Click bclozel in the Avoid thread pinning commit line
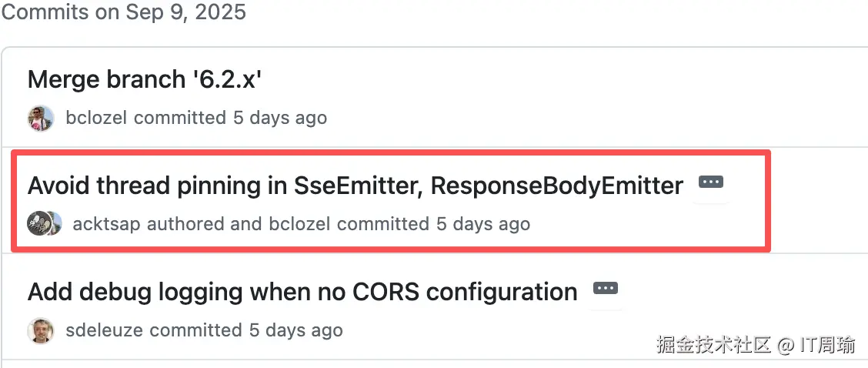 (x=299, y=224)
